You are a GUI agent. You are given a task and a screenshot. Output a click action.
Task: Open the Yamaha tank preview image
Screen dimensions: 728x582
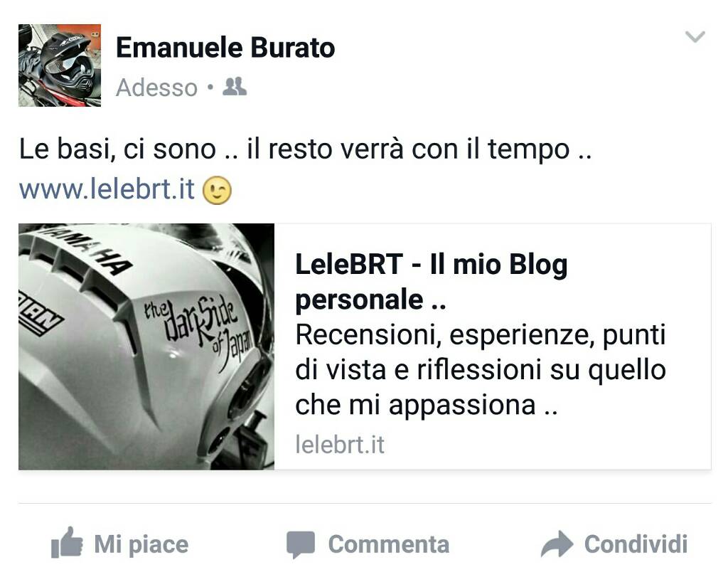click(x=146, y=346)
